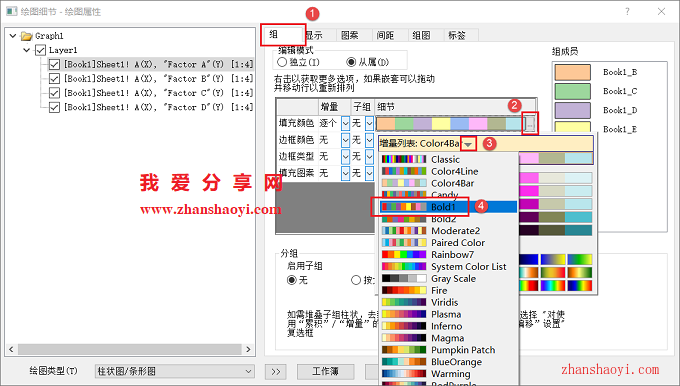
Task: Uncheck the Factor B plot checkbox
Action: (54, 79)
